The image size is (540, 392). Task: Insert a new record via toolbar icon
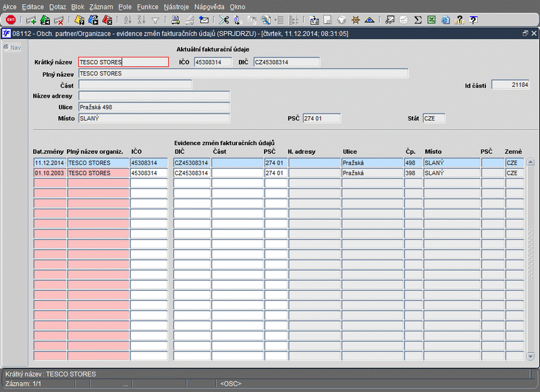(31, 20)
